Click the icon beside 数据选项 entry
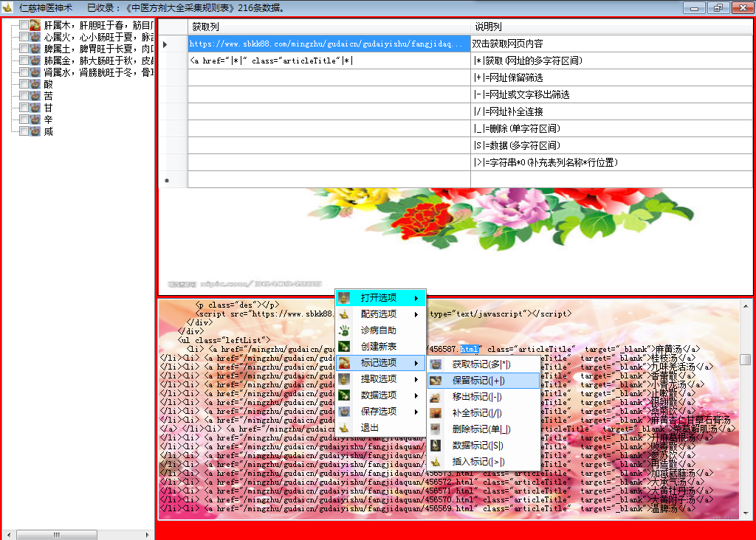Image resolution: width=756 pixels, height=540 pixels. click(x=344, y=395)
